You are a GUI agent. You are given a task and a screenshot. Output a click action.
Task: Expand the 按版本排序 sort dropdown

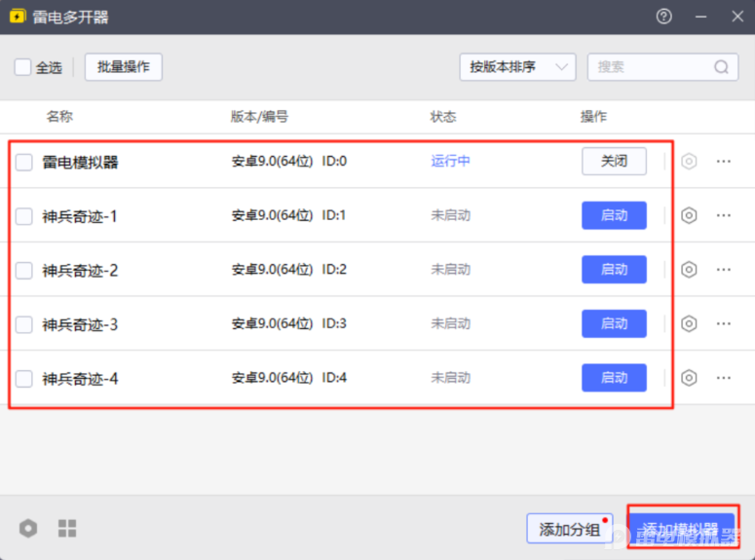point(517,67)
